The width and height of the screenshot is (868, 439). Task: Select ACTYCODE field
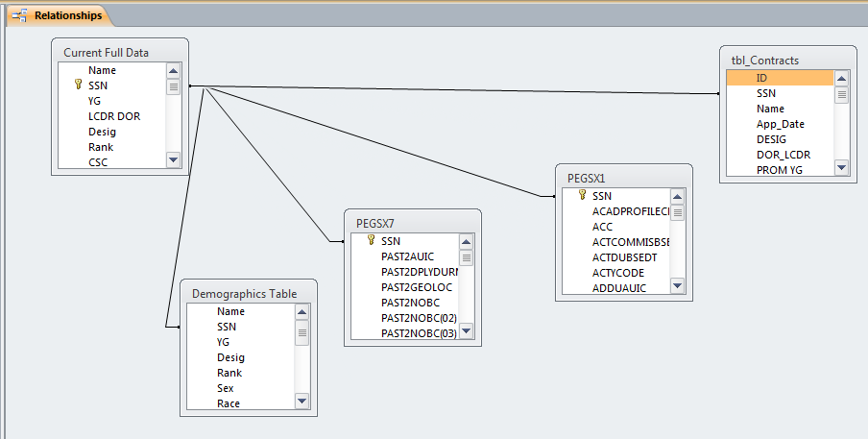coord(616,273)
